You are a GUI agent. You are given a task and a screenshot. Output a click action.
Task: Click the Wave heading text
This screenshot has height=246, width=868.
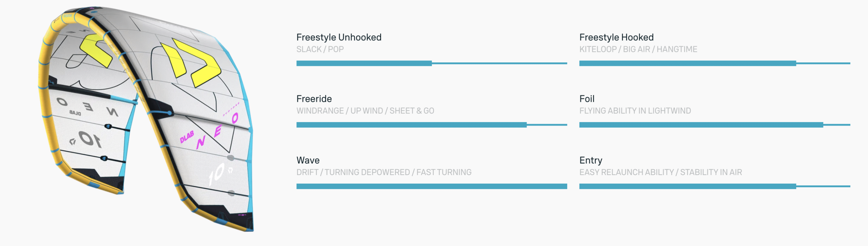pyautogui.click(x=308, y=160)
